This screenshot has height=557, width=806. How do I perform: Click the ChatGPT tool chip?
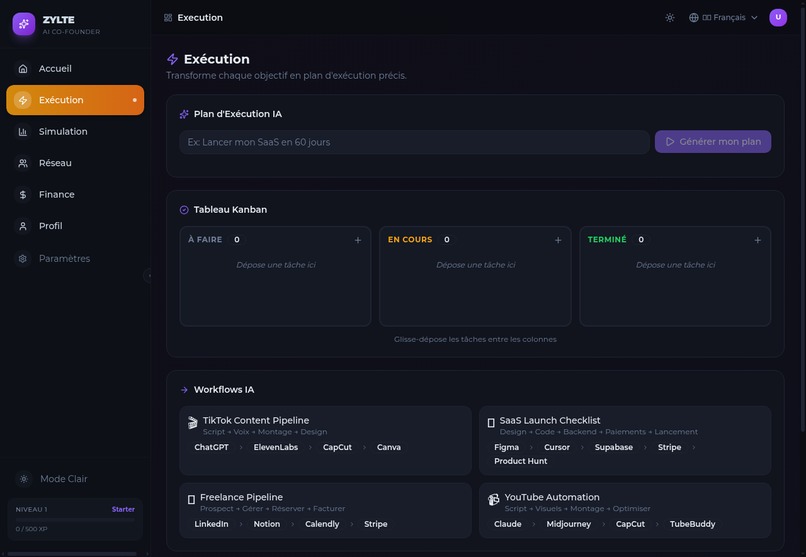pyautogui.click(x=211, y=447)
